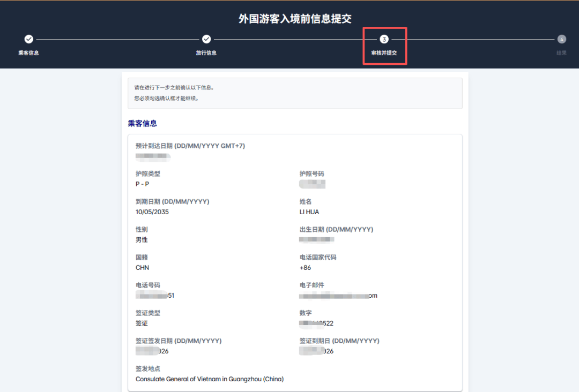Click the 乘客信息 section heading
Screen dimensions: 579x392
(x=142, y=124)
